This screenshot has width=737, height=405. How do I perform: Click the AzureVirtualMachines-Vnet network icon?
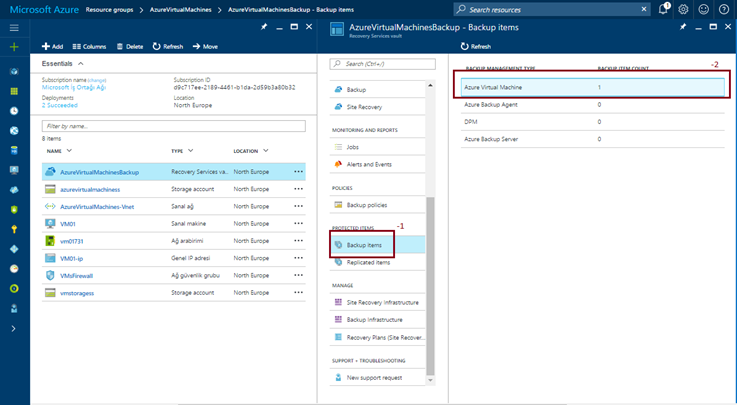coord(50,206)
